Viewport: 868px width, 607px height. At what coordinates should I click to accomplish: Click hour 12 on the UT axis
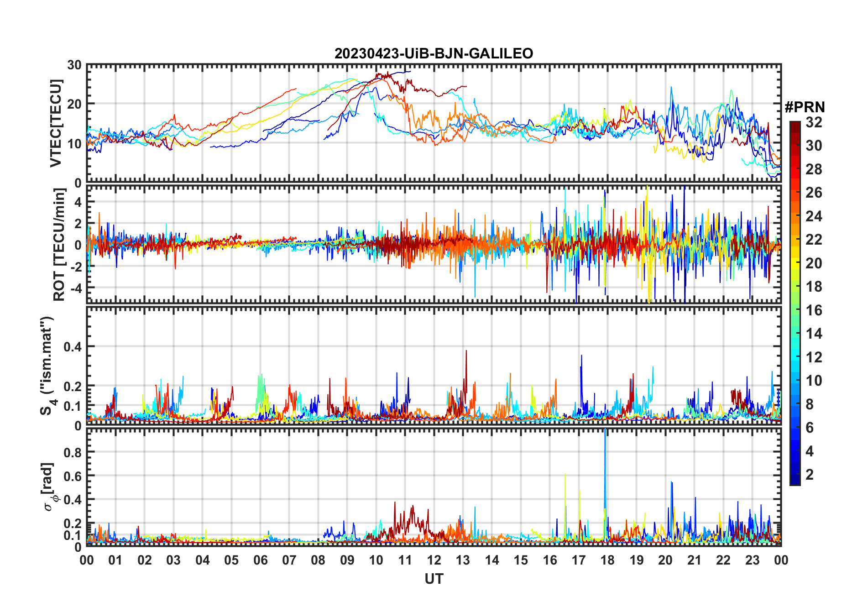pyautogui.click(x=434, y=560)
